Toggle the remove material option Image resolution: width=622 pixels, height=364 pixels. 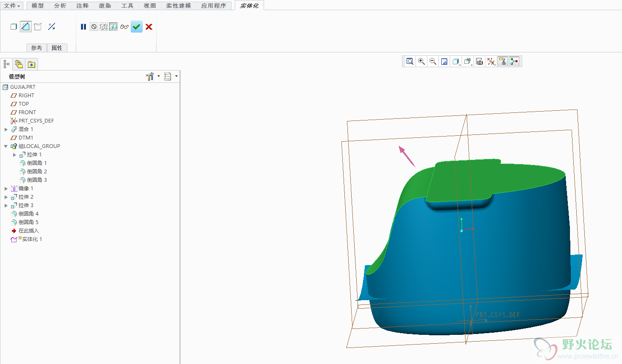click(25, 27)
